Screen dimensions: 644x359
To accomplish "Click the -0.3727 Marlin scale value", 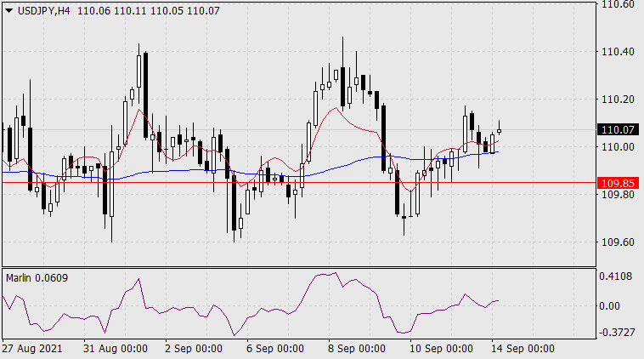I will coord(617,332).
